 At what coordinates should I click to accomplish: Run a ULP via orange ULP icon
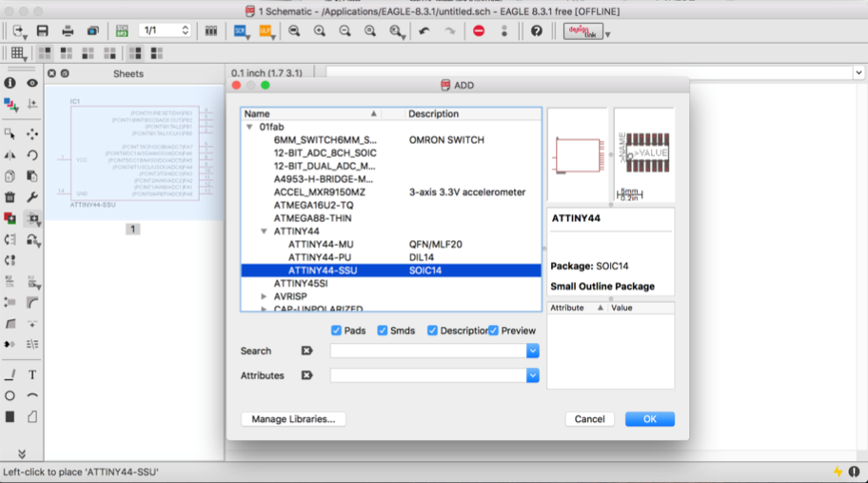tap(266, 31)
